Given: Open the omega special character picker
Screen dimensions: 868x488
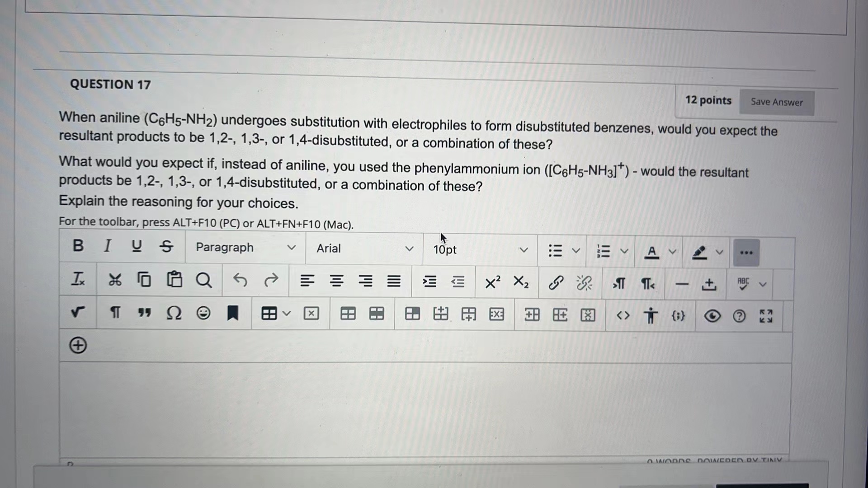Looking at the screenshot, I should click(x=174, y=313).
